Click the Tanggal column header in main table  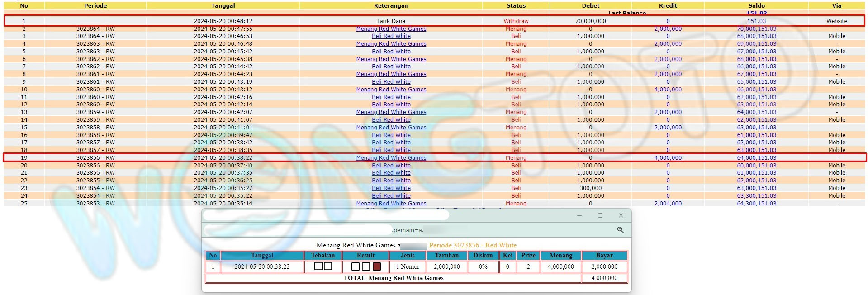(x=223, y=6)
